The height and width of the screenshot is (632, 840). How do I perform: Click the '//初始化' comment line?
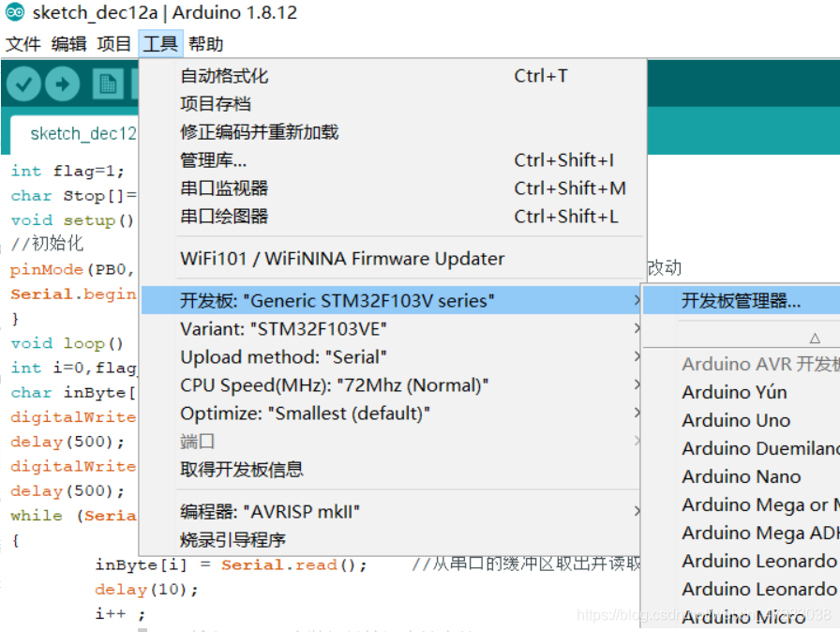47,244
